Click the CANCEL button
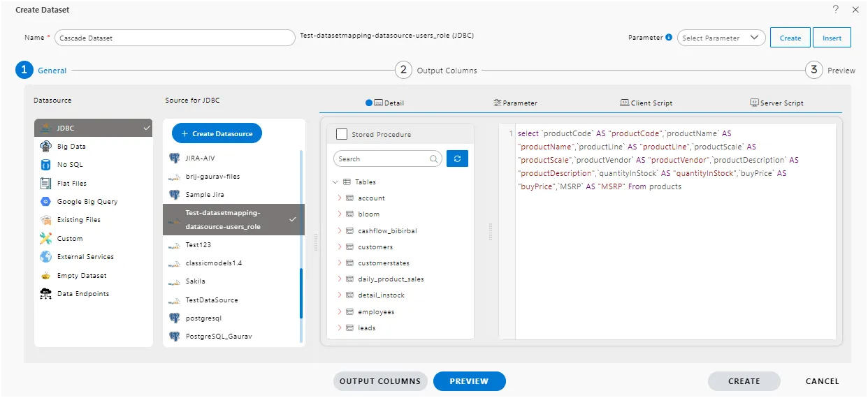 point(822,381)
